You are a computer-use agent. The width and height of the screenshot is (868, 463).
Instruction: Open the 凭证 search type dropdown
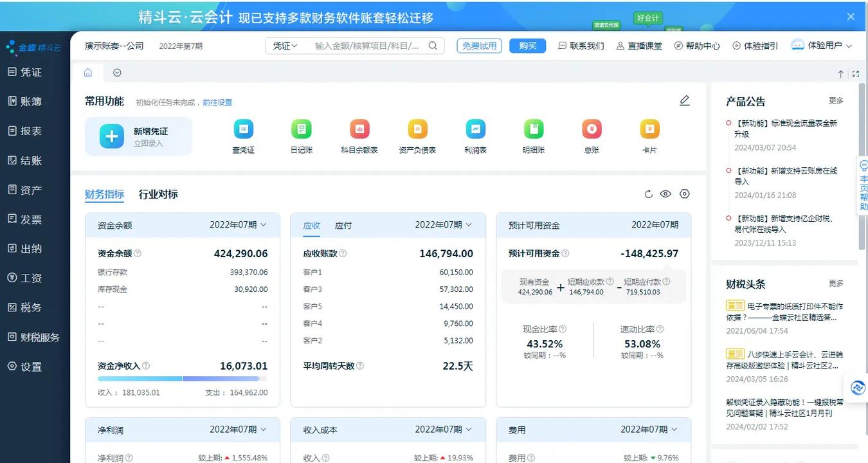click(285, 46)
